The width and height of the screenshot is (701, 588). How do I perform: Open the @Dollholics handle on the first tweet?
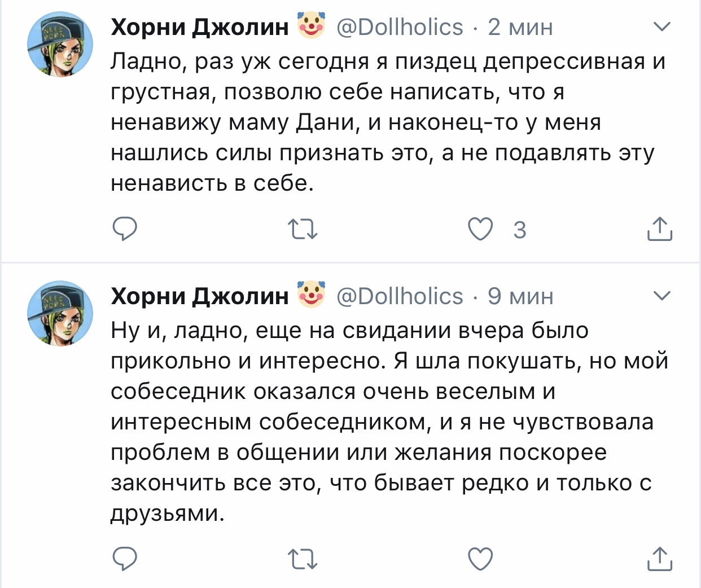400,27
